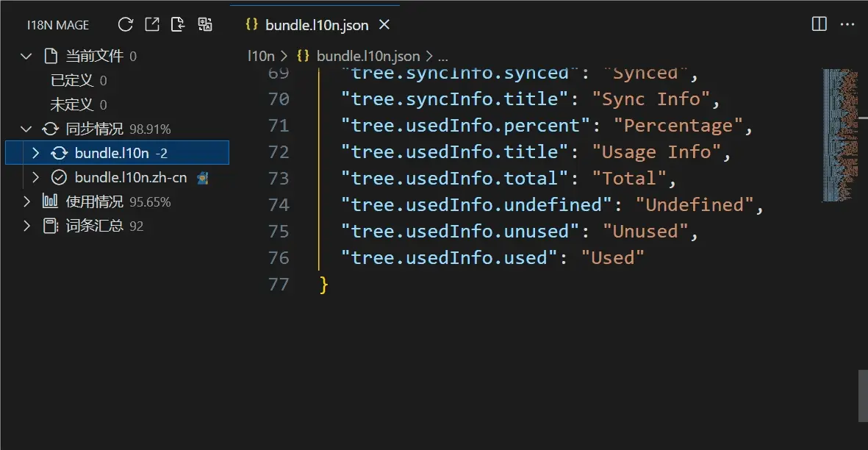Expand the 使用情况 section
Image resolution: width=868 pixels, height=450 pixels.
(x=26, y=201)
